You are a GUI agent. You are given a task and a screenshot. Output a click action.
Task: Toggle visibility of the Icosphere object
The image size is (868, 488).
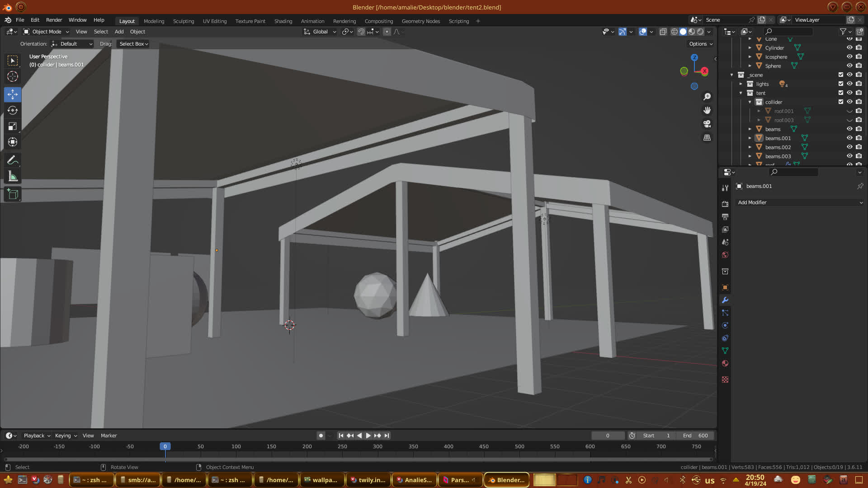[x=849, y=57]
